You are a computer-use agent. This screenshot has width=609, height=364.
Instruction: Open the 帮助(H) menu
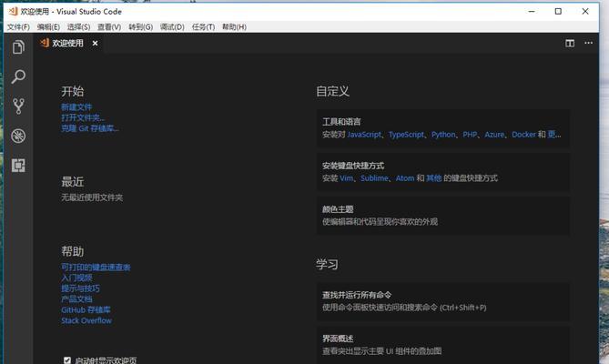[x=234, y=26]
